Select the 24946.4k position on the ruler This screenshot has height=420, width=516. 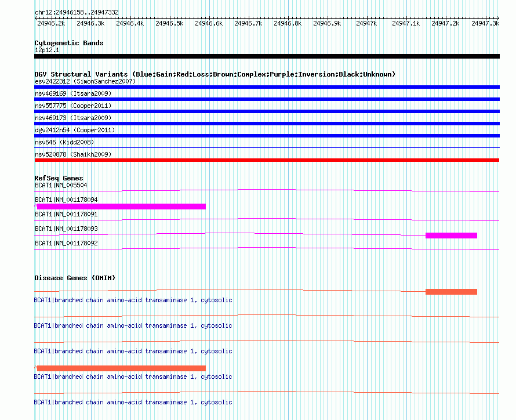tap(130, 23)
